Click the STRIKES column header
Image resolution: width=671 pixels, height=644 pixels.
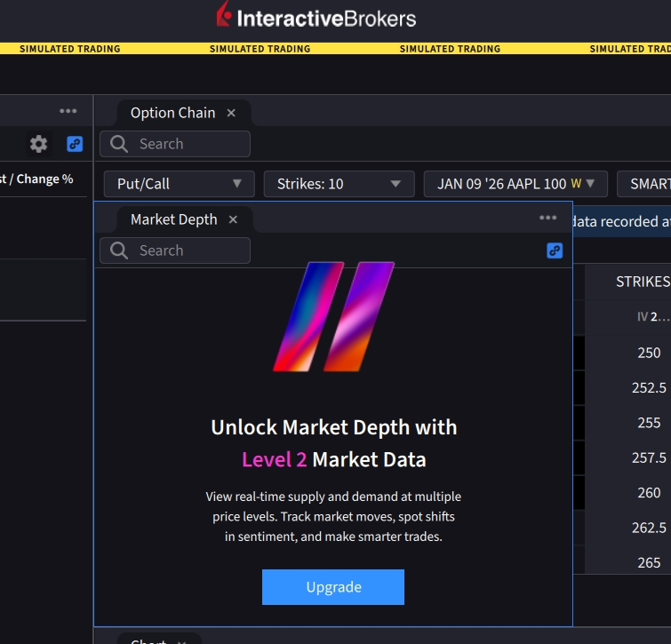[x=643, y=282]
